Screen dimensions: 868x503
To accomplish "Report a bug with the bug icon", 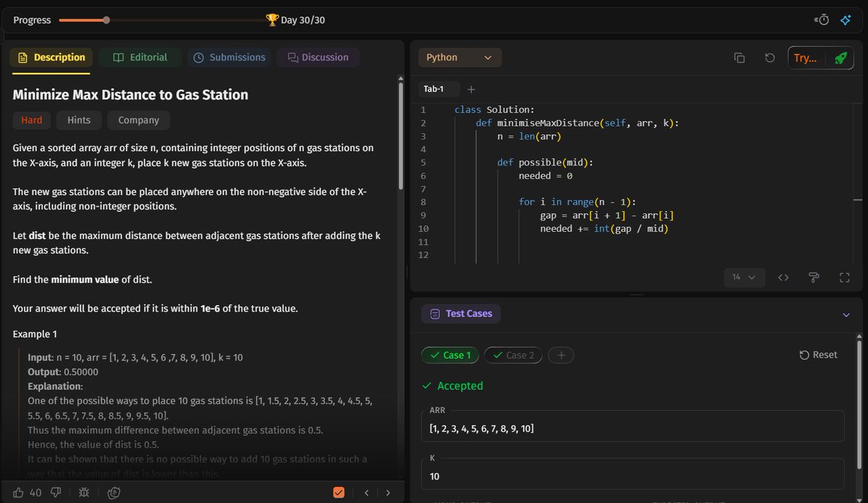I will click(84, 493).
